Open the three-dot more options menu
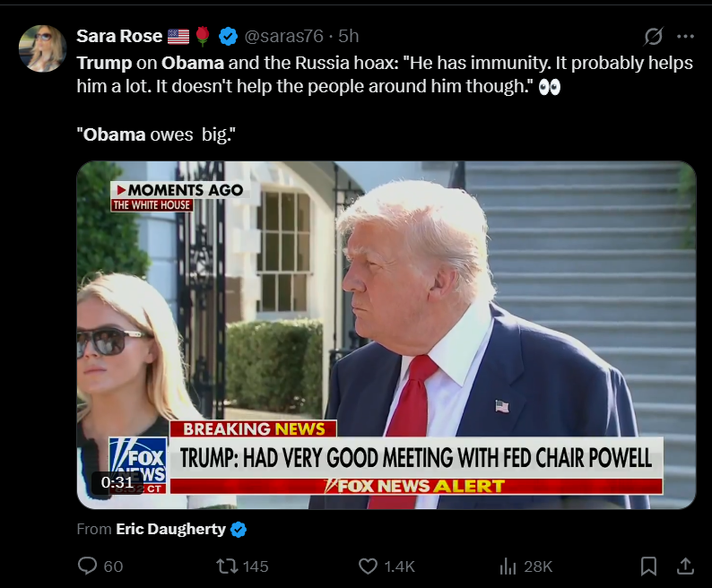This screenshot has height=588, width=712. tap(685, 37)
